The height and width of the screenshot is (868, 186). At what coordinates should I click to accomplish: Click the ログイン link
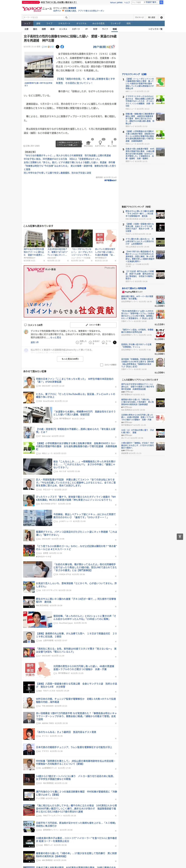(x=57, y=11)
